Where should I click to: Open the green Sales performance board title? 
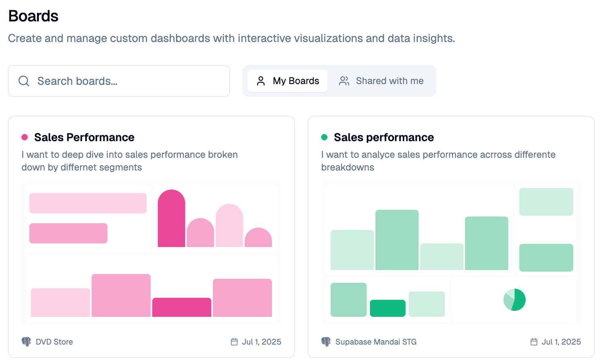(384, 137)
